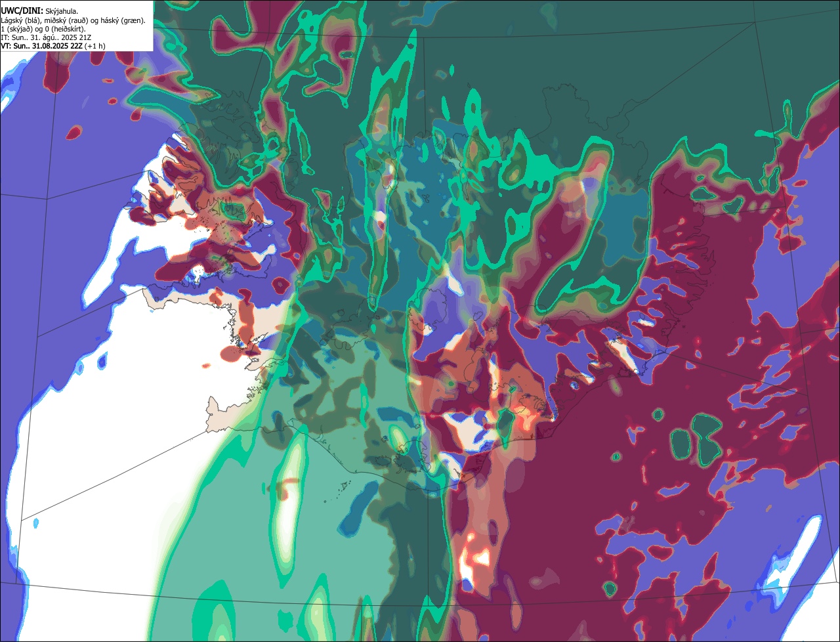
Task: Select the "Lágský (blá), miðský (rauð) og háský (græn)." line
Action: [x=73, y=20]
